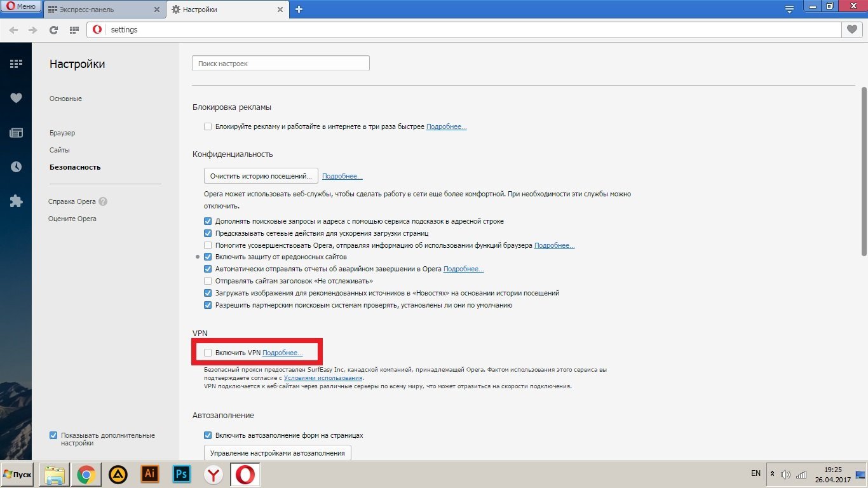Open the yellow triangle app on taskbar

pyautogui.click(x=118, y=475)
